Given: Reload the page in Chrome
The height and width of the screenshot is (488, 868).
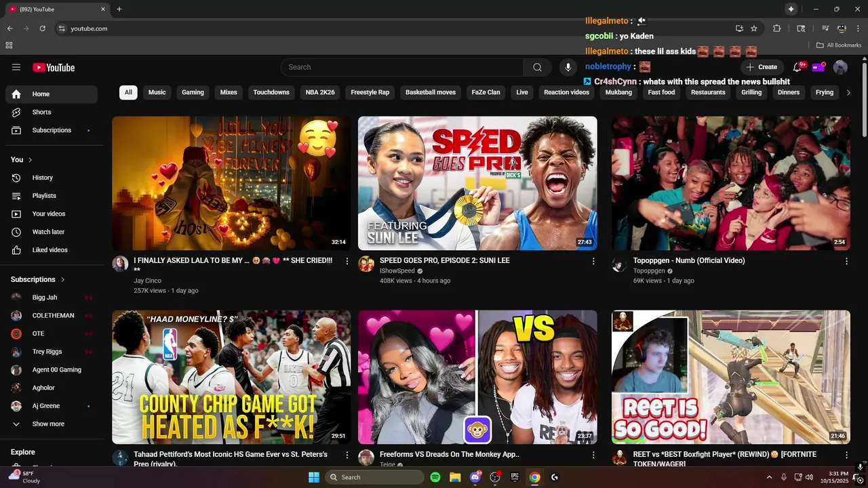Looking at the screenshot, I should point(42,28).
